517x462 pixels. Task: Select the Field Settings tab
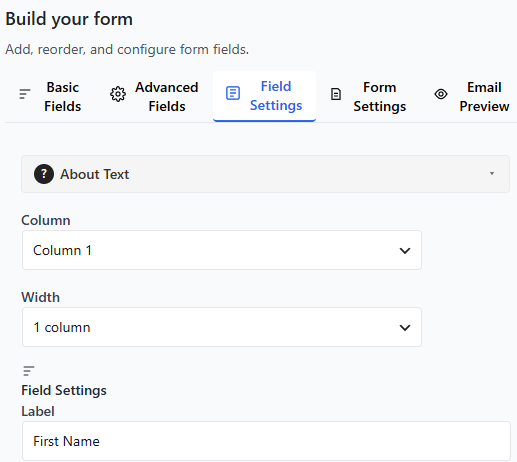(x=264, y=96)
